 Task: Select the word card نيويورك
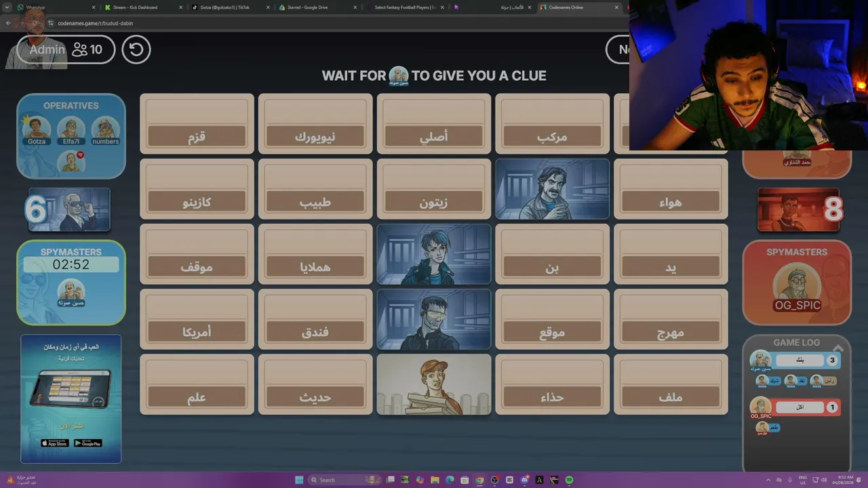tap(315, 124)
